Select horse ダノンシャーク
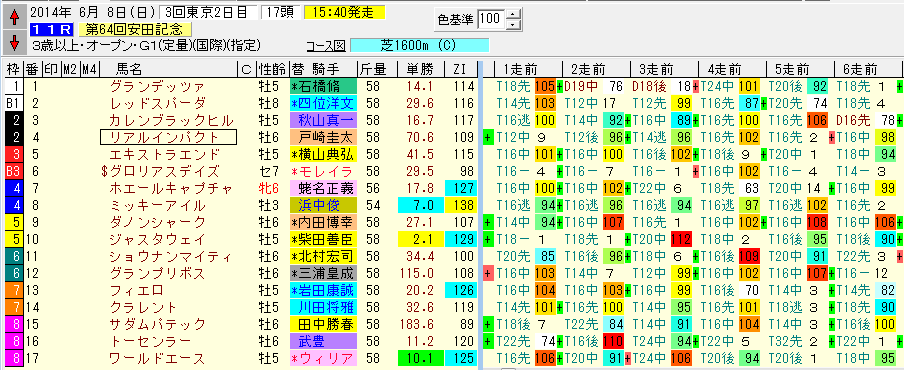Screen dimensions: 904x370 (157, 222)
